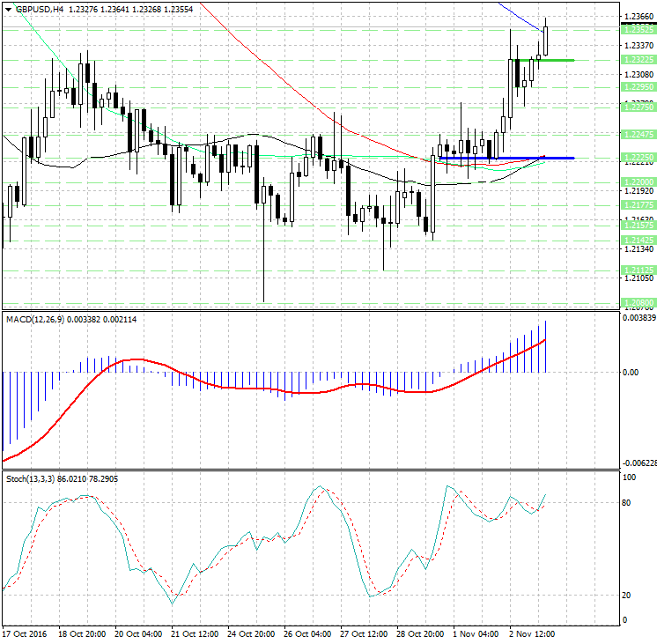This screenshot has height=644, width=657.
Task: Click the 1.21125 price level tag
Action: [x=637, y=270]
